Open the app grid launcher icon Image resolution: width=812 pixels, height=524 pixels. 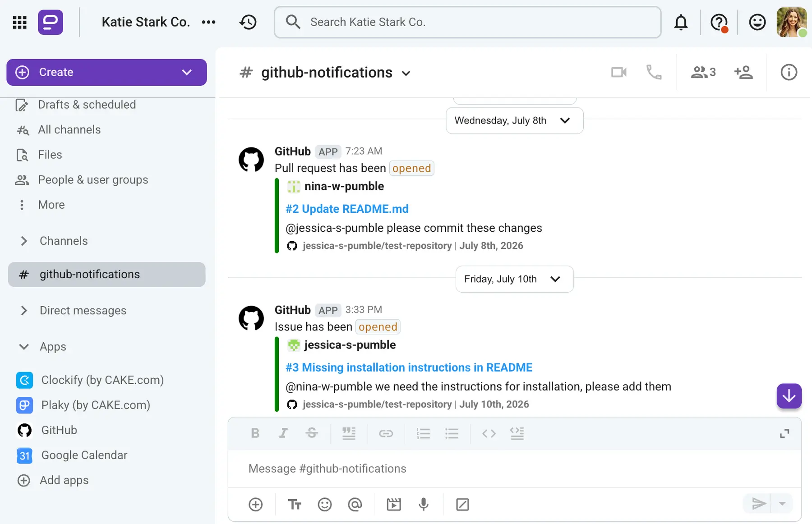19,22
